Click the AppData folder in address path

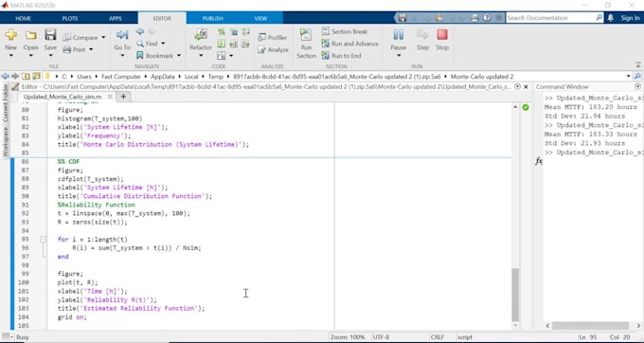click(x=163, y=77)
